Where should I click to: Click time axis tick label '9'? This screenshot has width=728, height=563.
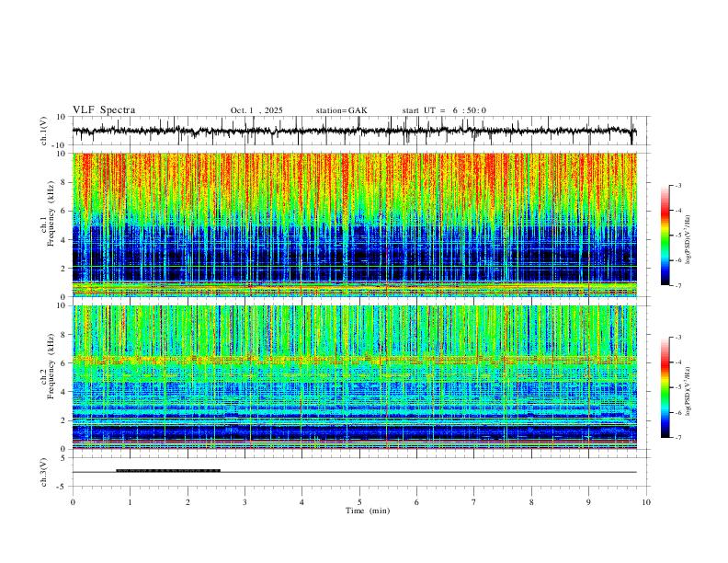(588, 502)
